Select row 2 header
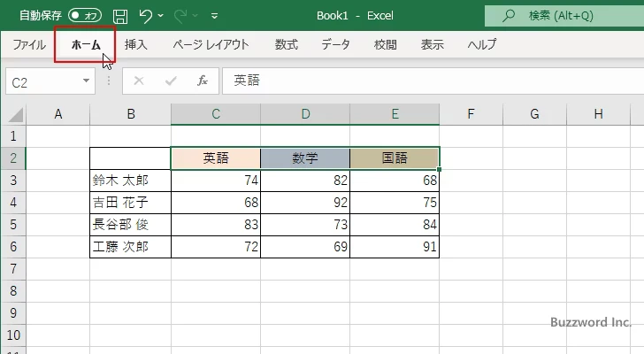The image size is (644, 354). coord(13,158)
